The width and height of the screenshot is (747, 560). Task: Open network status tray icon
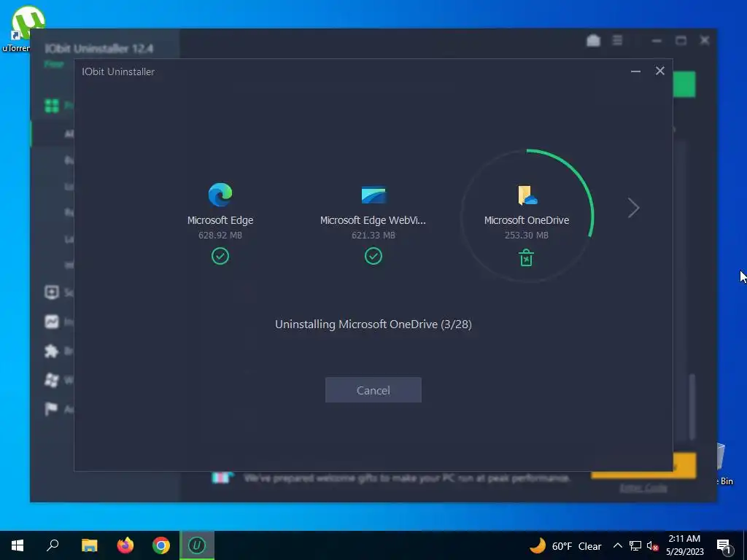point(635,545)
